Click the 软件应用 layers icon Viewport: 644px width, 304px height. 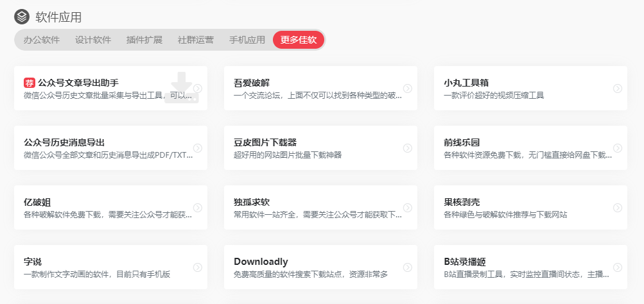point(21,17)
